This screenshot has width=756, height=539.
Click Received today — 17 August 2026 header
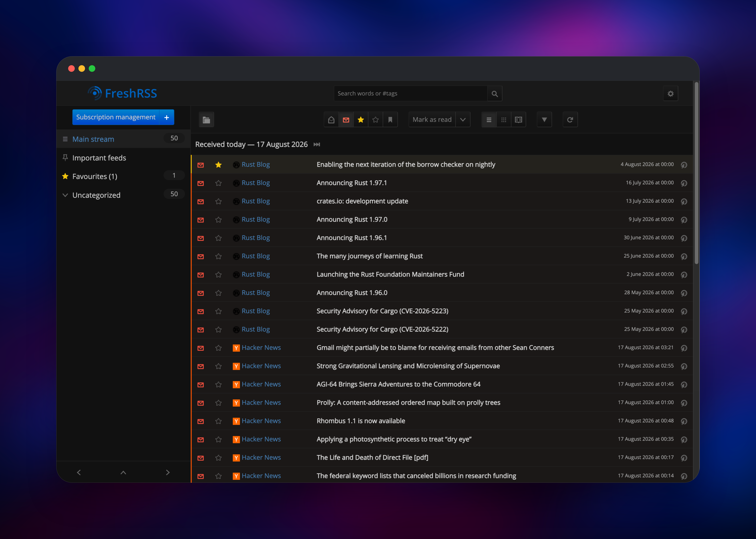pos(251,144)
